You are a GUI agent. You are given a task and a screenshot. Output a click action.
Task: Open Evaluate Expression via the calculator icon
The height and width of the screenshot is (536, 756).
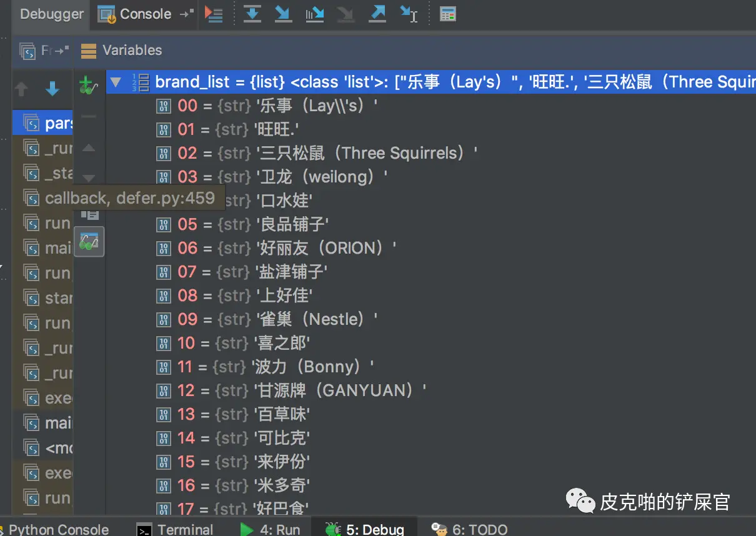point(447,14)
